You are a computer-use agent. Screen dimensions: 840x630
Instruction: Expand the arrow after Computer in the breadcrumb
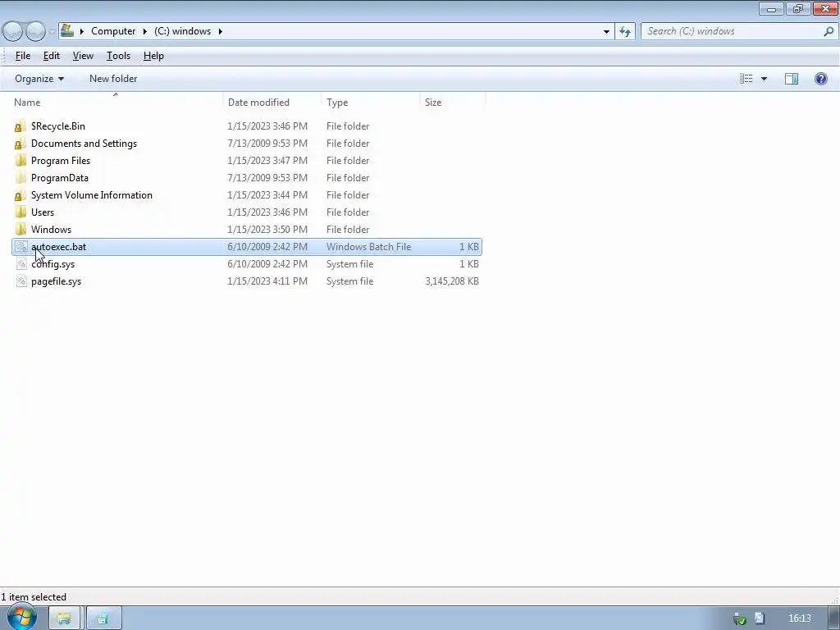(x=144, y=32)
